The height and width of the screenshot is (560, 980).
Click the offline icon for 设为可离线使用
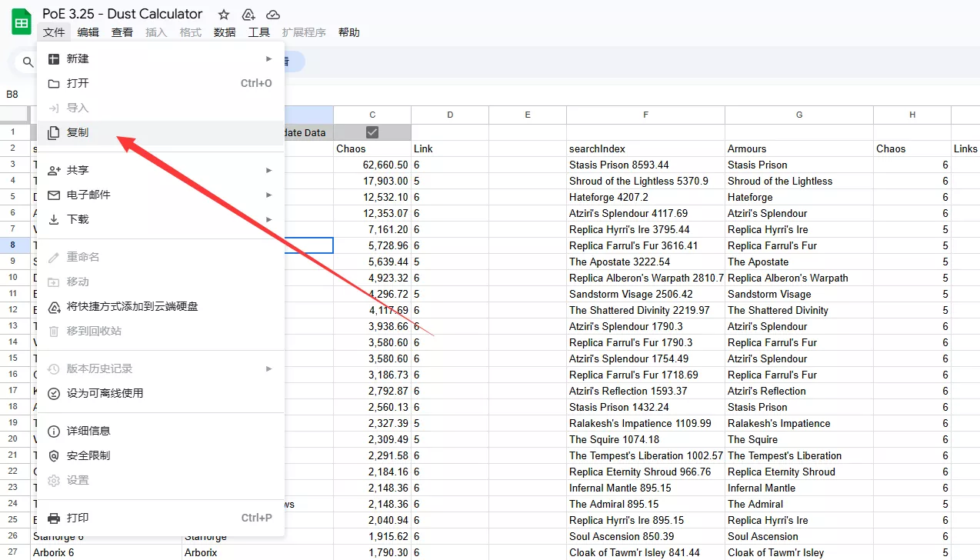click(x=54, y=393)
